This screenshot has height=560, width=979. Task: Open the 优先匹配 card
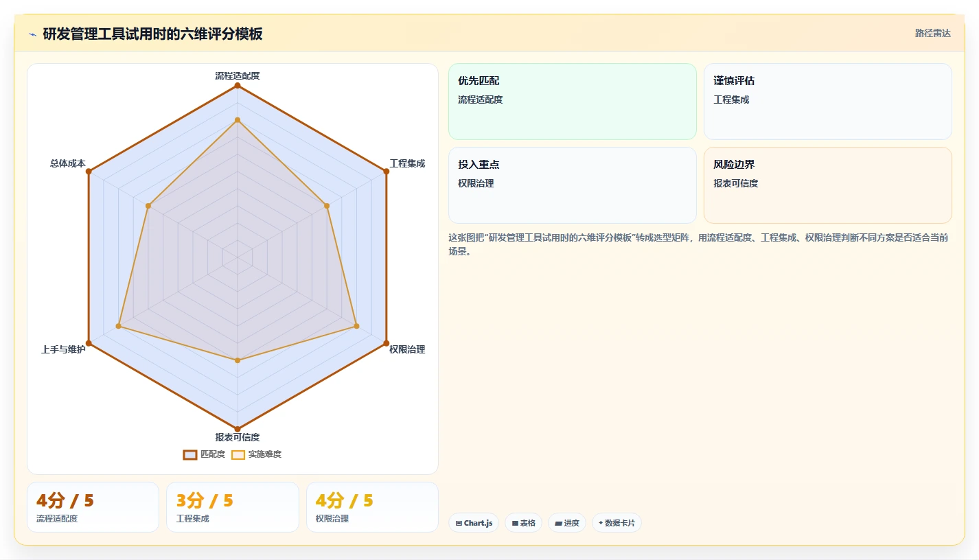click(x=573, y=102)
